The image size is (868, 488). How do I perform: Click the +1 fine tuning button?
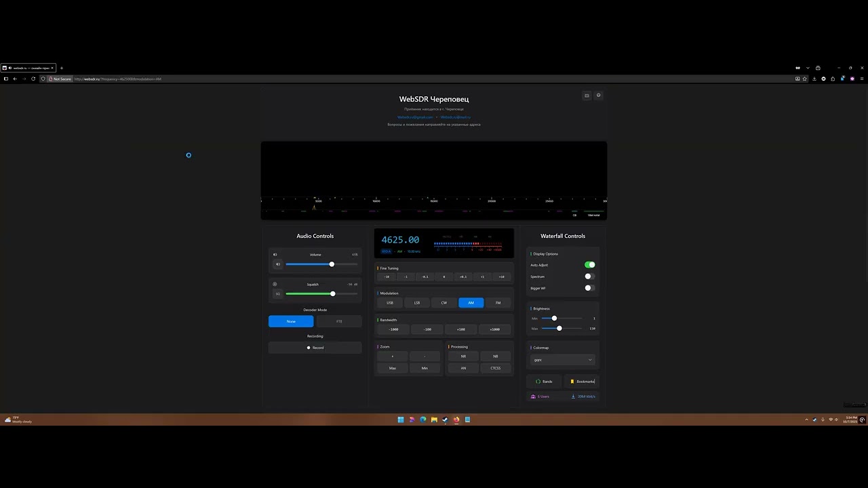click(482, 277)
